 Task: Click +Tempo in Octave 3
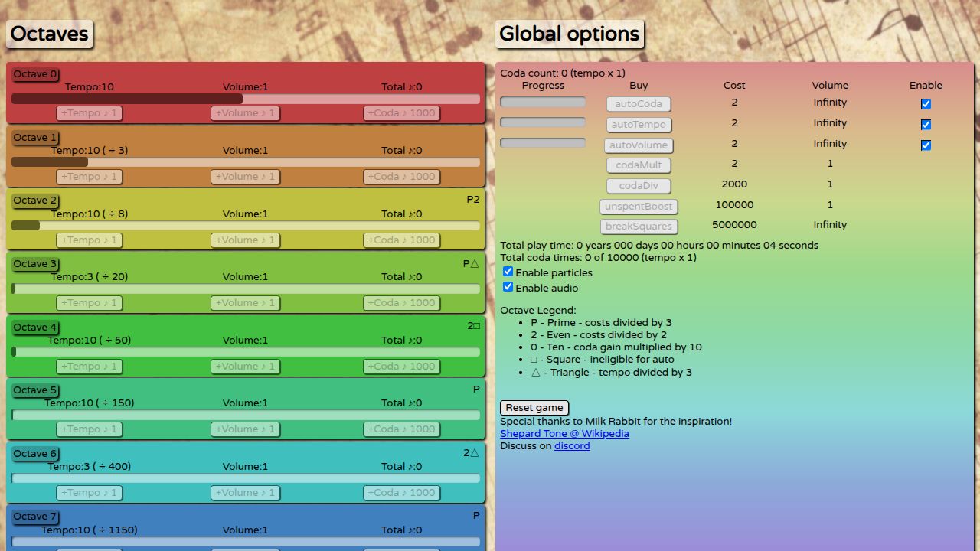[x=90, y=303]
